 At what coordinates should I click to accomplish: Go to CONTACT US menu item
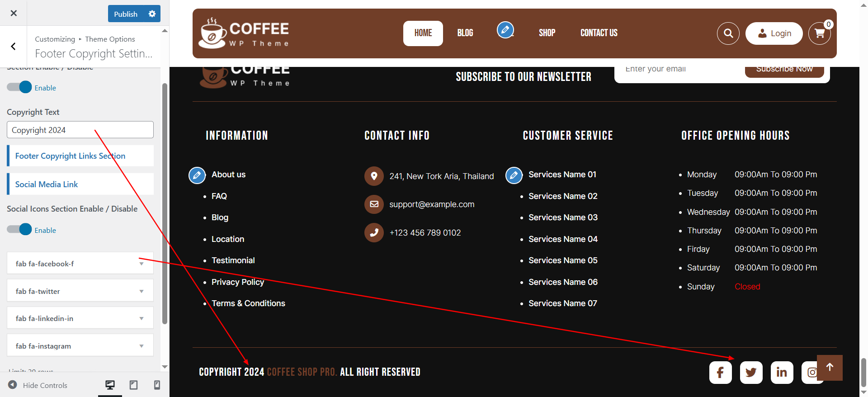599,33
